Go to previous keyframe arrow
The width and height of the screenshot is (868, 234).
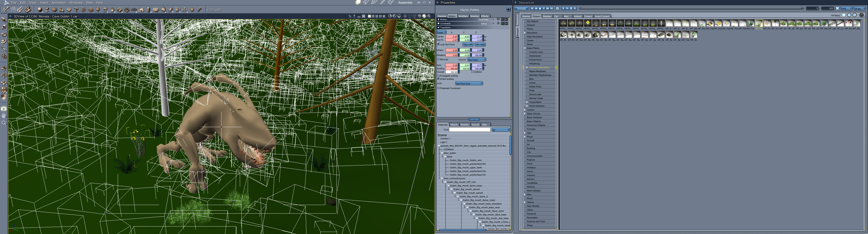coord(563,8)
